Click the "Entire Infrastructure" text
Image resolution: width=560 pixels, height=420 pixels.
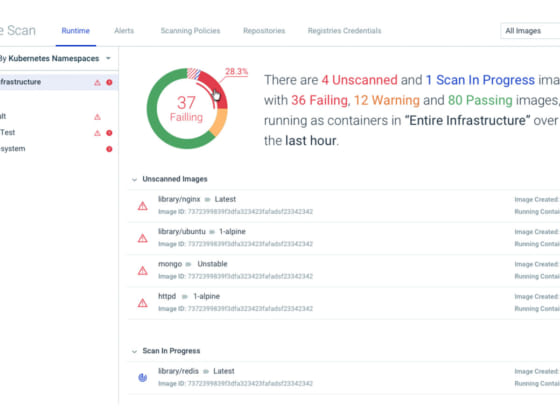tap(467, 121)
